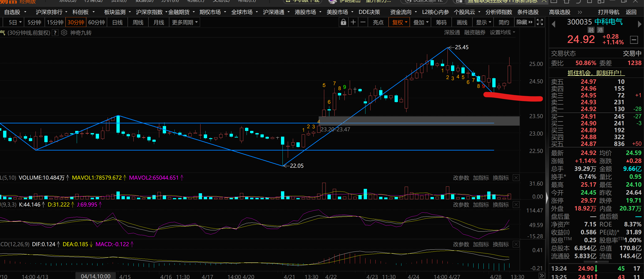Go to next stock arrow
644x279 pixels.
640,24
